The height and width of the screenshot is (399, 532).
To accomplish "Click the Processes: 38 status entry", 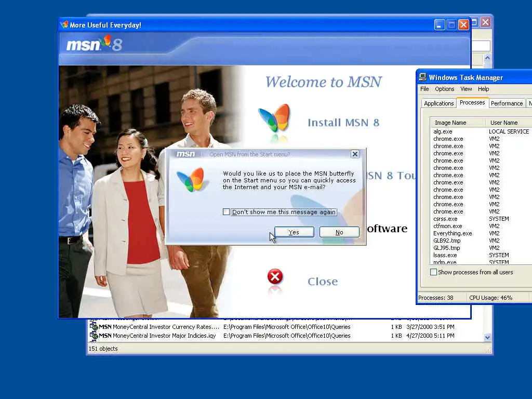I will (436, 298).
